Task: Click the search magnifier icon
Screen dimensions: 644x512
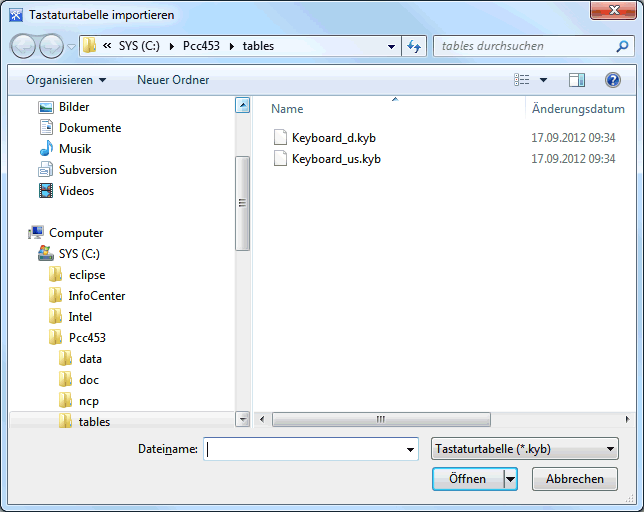Action: (623, 46)
